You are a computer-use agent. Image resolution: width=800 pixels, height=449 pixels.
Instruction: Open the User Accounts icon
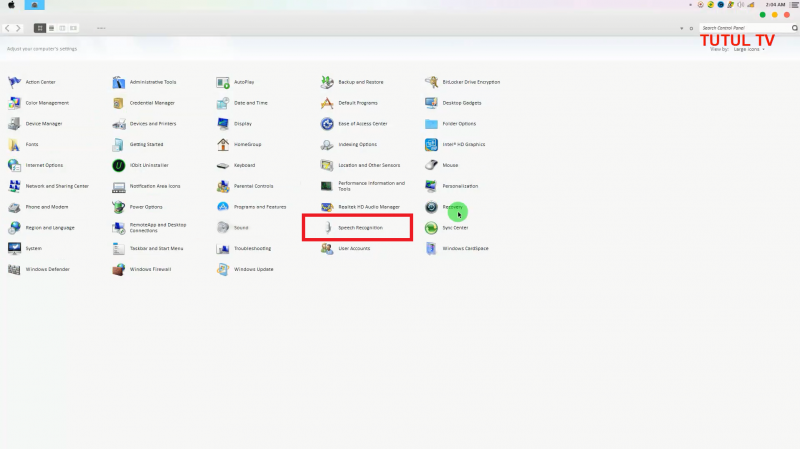327,248
